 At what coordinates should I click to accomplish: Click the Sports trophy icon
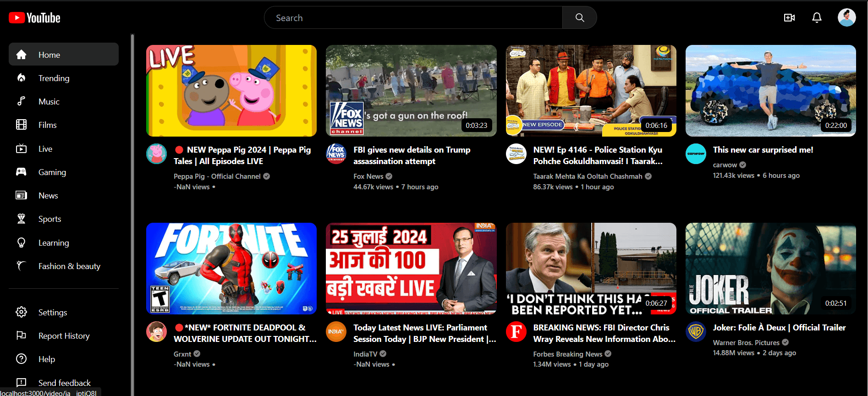(21, 219)
